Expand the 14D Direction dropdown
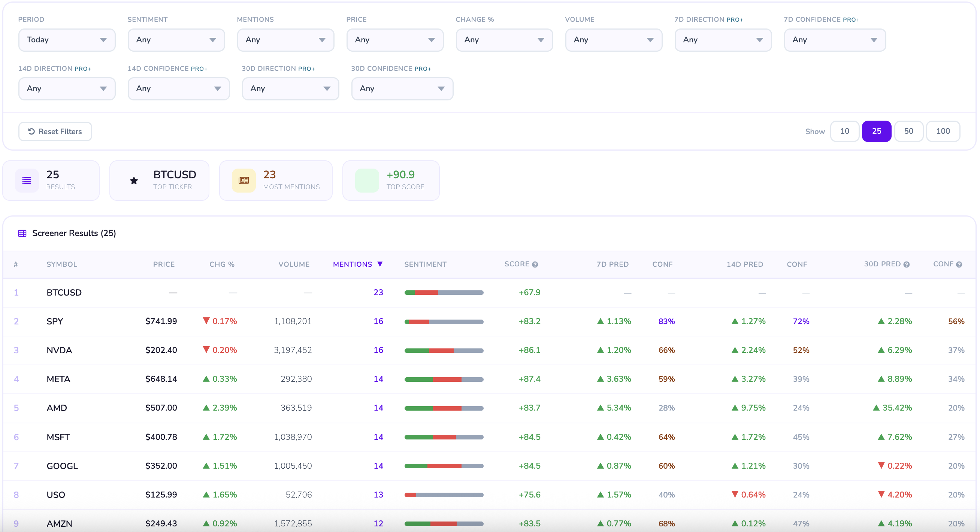The image size is (980, 532). [x=67, y=89]
